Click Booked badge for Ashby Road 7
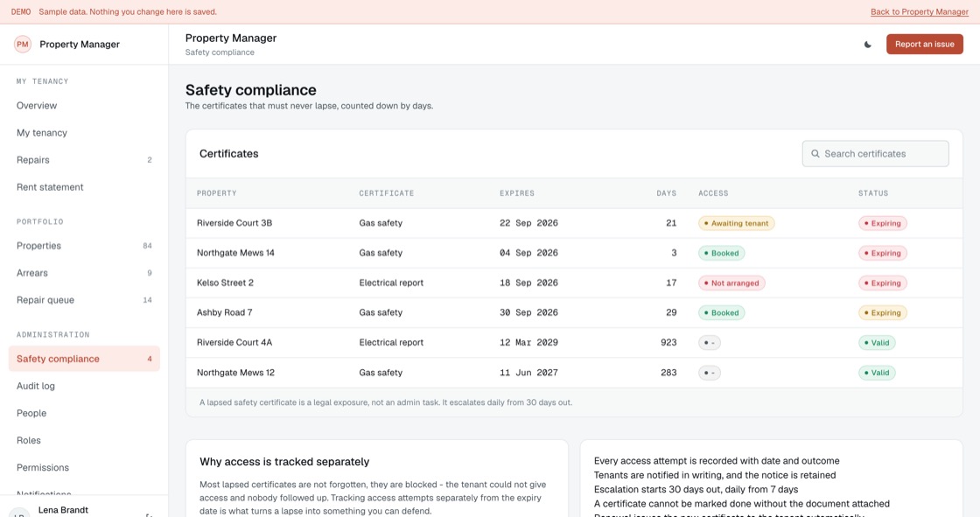The image size is (980, 517). (721, 312)
